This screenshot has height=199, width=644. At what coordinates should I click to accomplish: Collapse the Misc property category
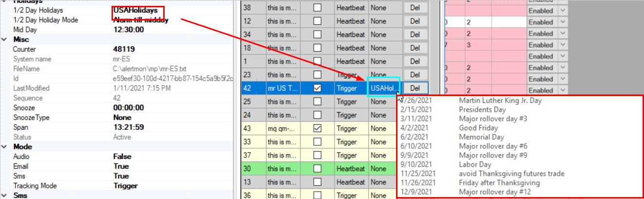click(x=4, y=40)
